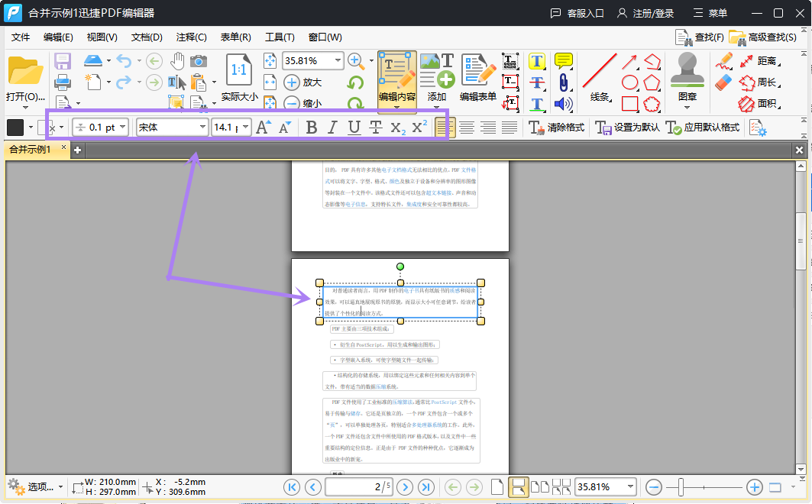The image size is (812, 504).
Task: Select the ellipse shape tool
Action: [x=629, y=82]
